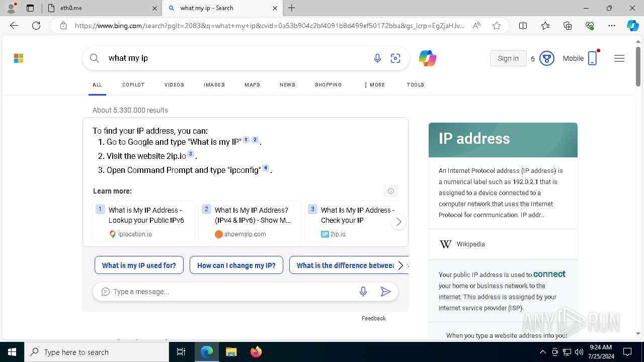Switch to MAPS results
Screen dimensions: 644x362
tap(252, 84)
